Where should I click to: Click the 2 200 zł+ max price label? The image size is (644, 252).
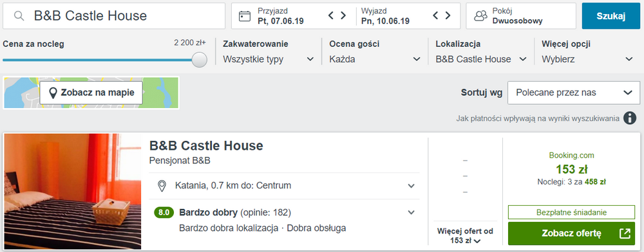pyautogui.click(x=190, y=42)
